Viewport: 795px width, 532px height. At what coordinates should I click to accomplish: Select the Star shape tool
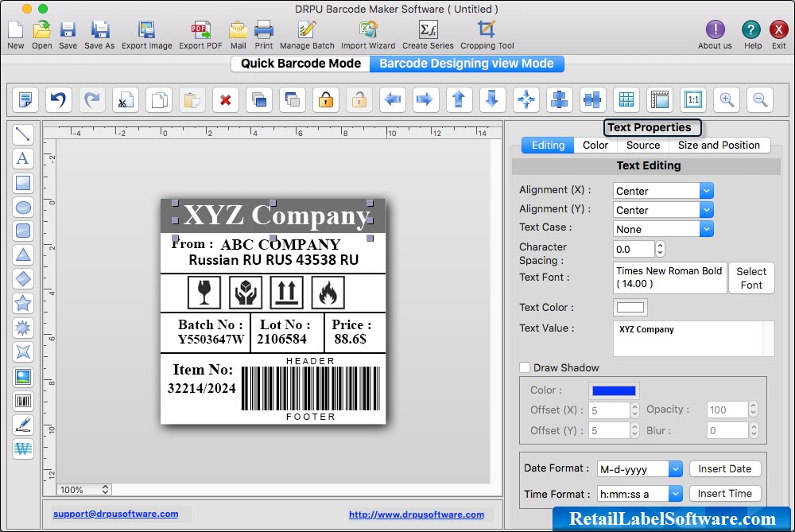(x=23, y=303)
